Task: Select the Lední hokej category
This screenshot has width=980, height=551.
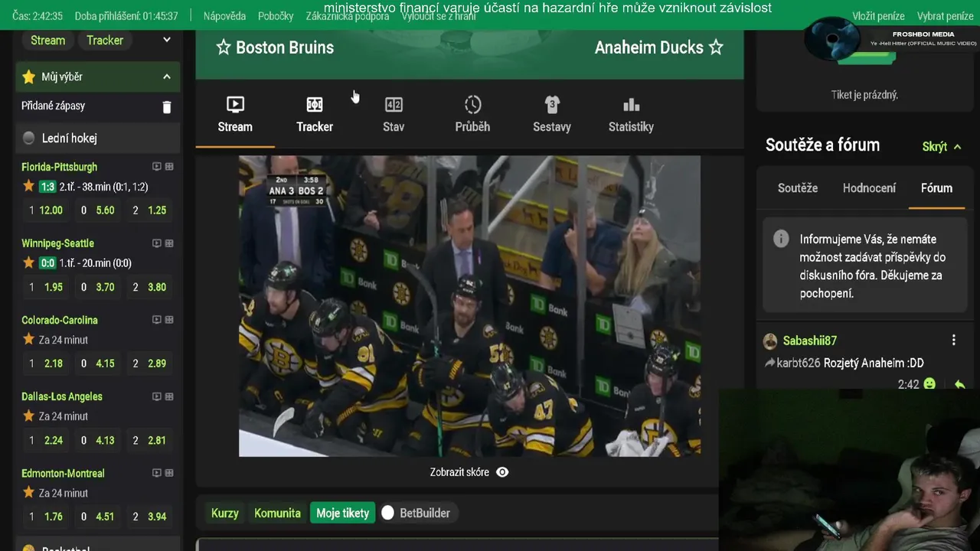Action: (x=98, y=138)
